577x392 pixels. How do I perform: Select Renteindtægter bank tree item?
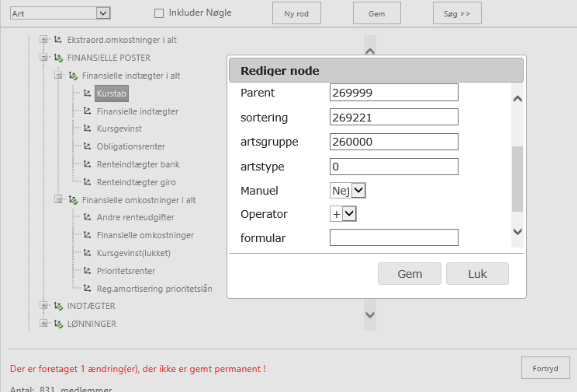tap(138, 164)
